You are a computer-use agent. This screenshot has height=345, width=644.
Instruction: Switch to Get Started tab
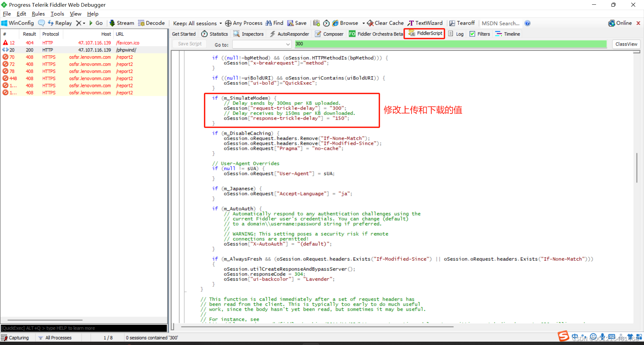[184, 34]
